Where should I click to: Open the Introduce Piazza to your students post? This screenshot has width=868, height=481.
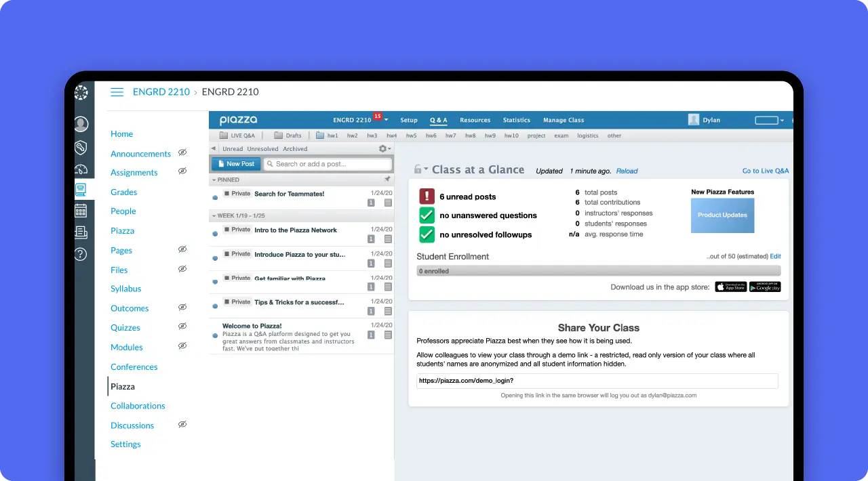pos(301,259)
